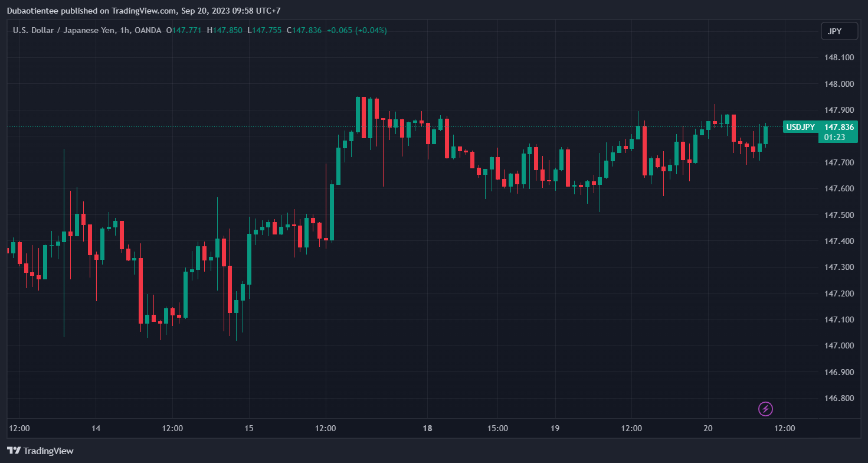Click the C147.836 close value in legend
This screenshot has height=463, width=868.
point(304,30)
